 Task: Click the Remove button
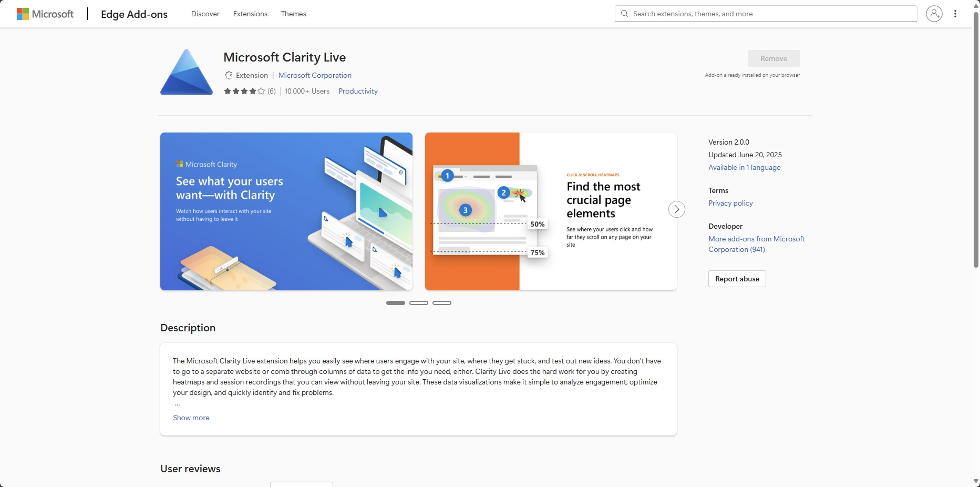point(773,58)
